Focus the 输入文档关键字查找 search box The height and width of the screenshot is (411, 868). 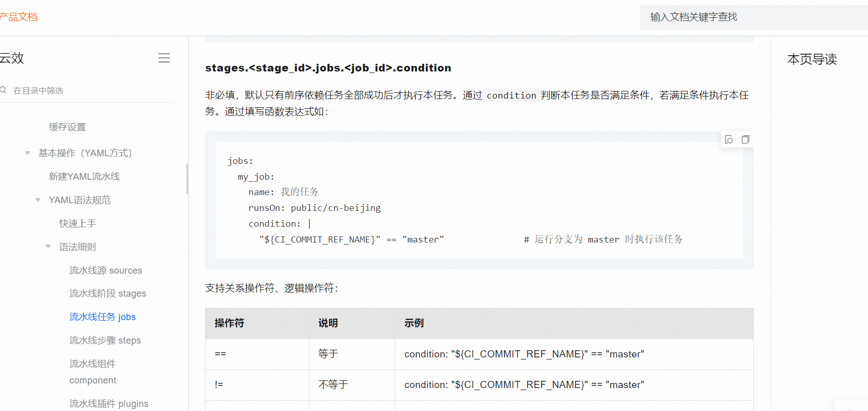754,17
